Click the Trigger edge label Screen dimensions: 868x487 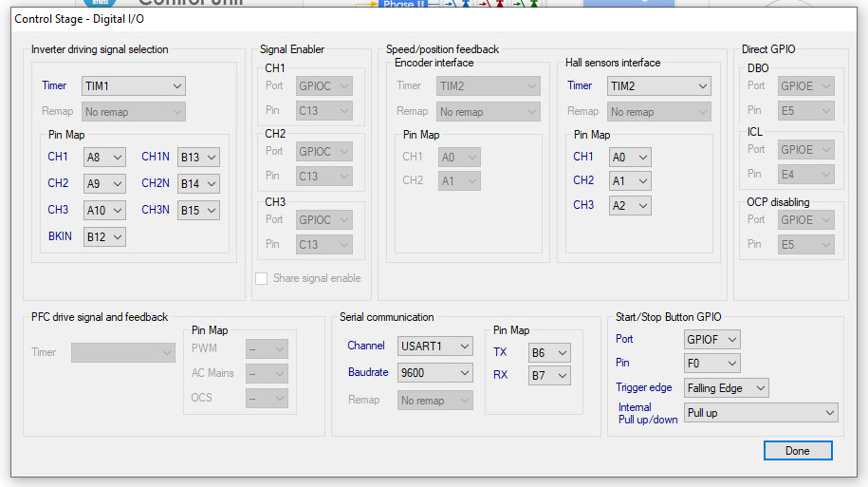pos(644,387)
